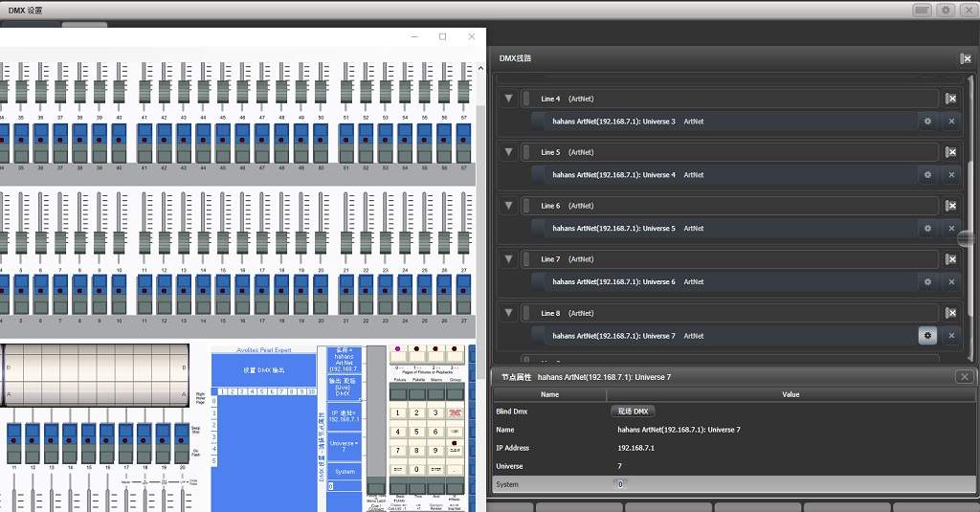Image resolution: width=980 pixels, height=512 pixels.
Task: Click the System softkey in simulator
Action: tap(345, 472)
